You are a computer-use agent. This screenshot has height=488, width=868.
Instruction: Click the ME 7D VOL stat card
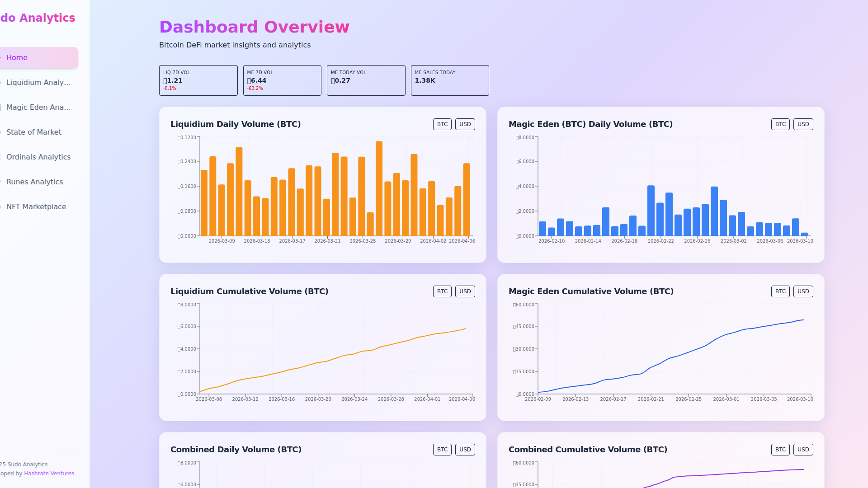(x=282, y=80)
